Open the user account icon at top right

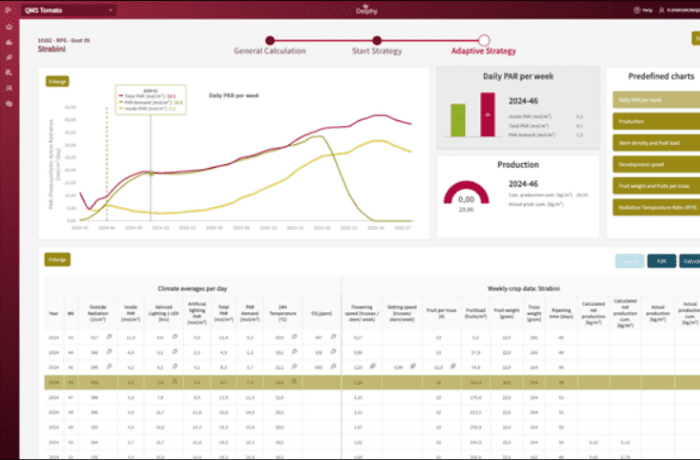(x=659, y=9)
